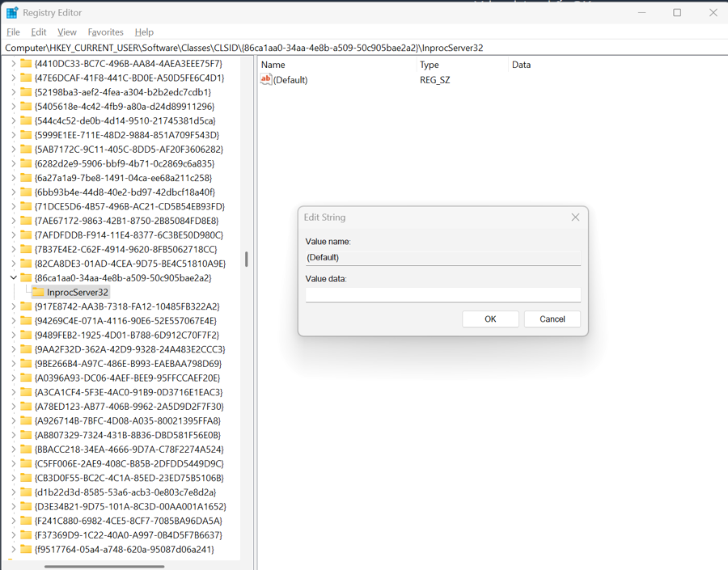Click folder icon of {5AB7172C-9C11-405C-8DD5-AF20F3606282}
The height and width of the screenshot is (570, 728).
tap(26, 149)
